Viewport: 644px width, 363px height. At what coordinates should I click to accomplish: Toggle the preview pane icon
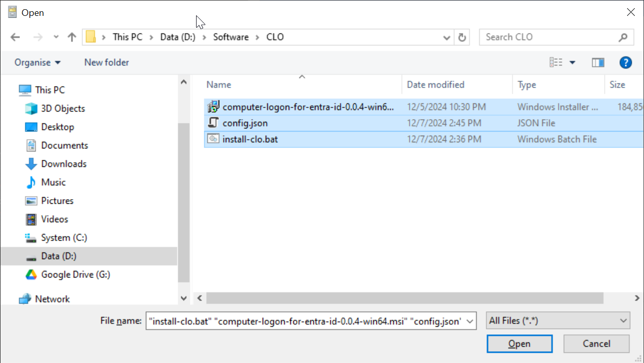click(597, 62)
